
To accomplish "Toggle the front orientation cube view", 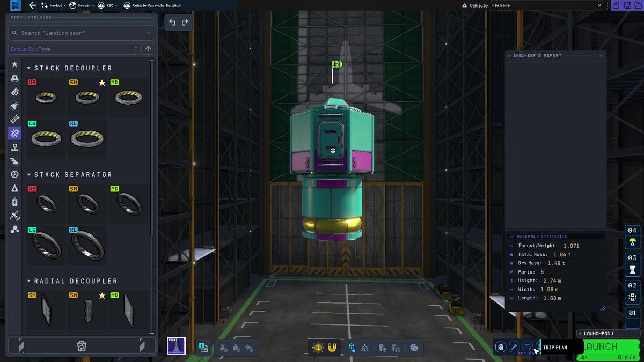I will [x=176, y=346].
